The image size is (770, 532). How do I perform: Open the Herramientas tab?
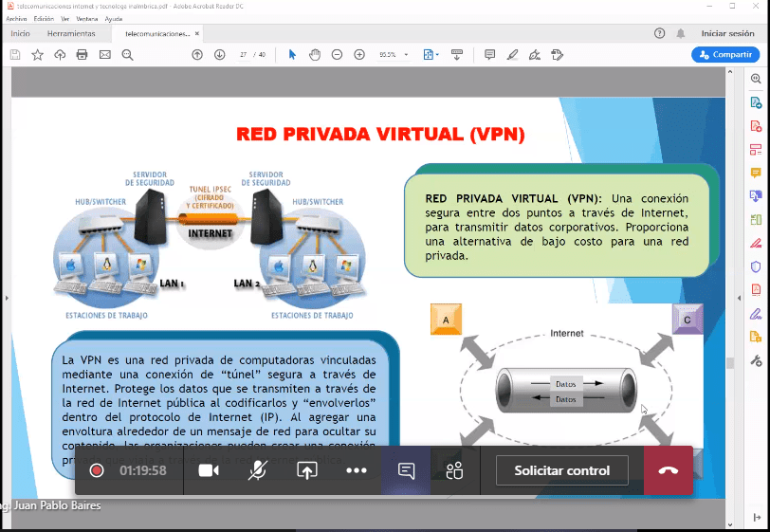pos(71,33)
